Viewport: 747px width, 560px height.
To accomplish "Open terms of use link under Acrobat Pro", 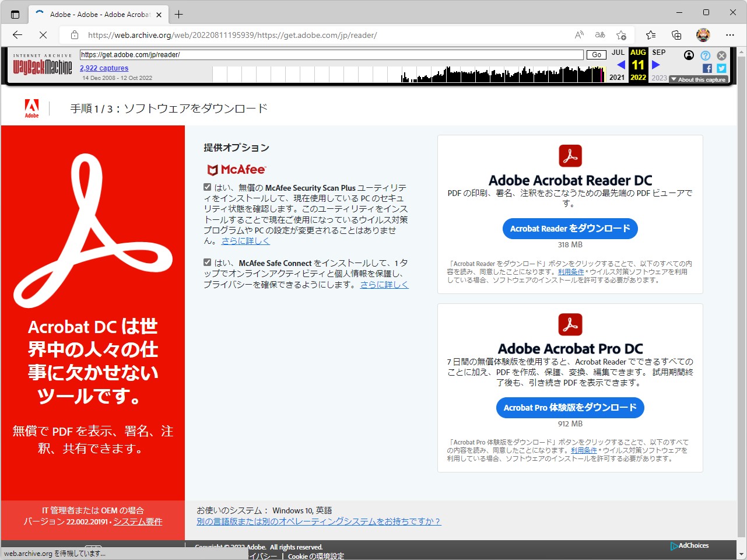I will pos(584,450).
